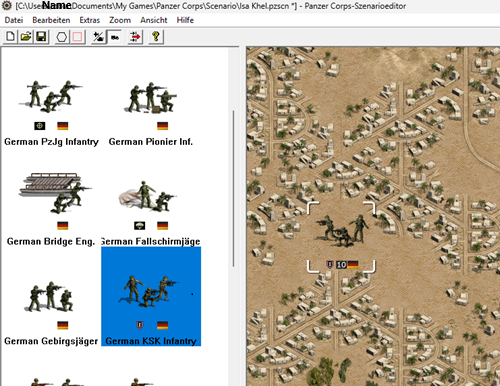Click the unit list vertical scrollbar
Viewport: 500px width, 386px height.
(x=233, y=188)
